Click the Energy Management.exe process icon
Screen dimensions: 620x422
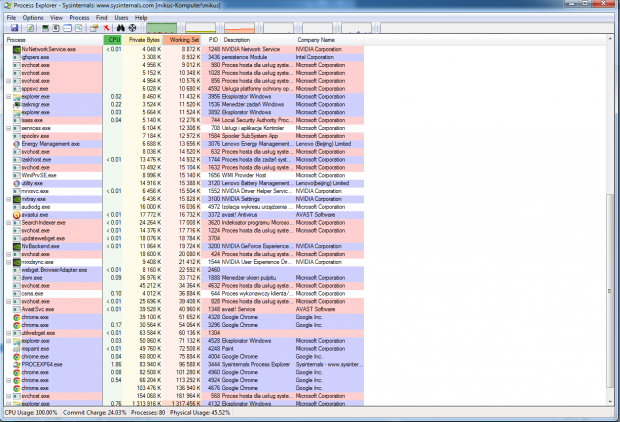point(17,144)
